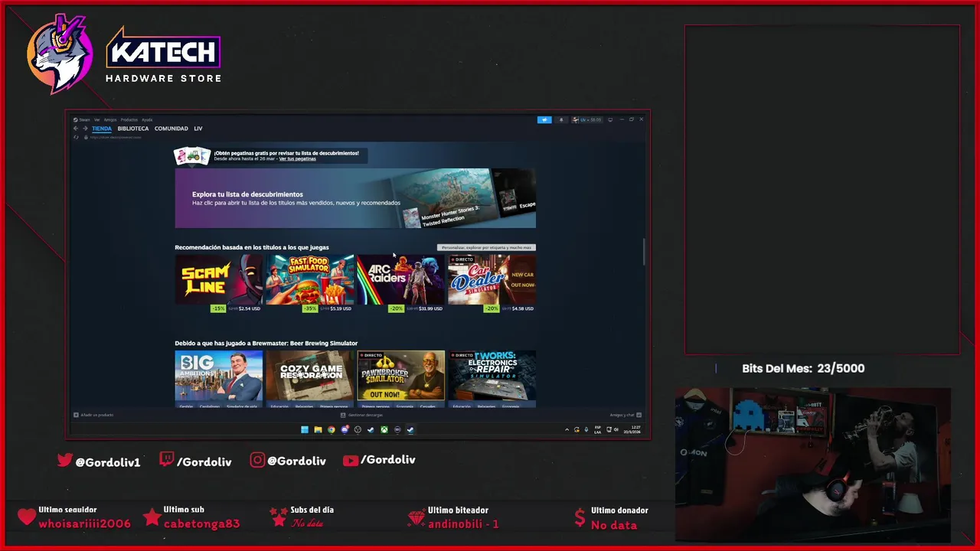Open the Amigos menu

(x=110, y=119)
